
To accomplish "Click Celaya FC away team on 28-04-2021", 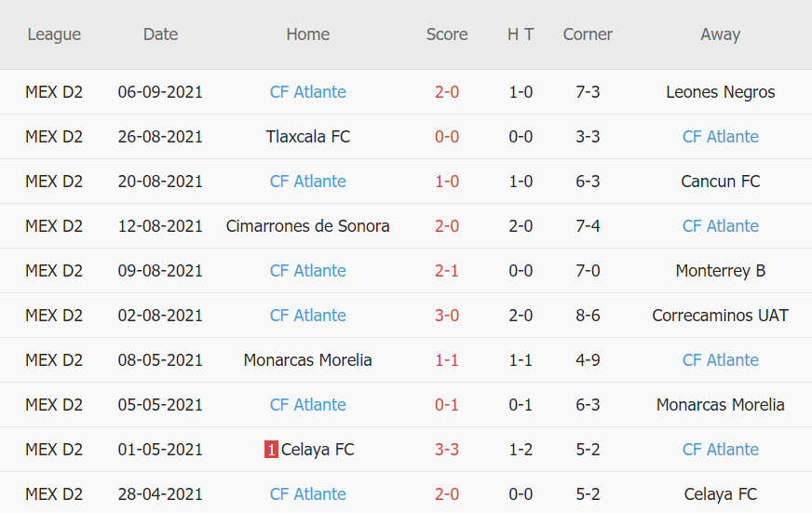I will coord(720,494).
